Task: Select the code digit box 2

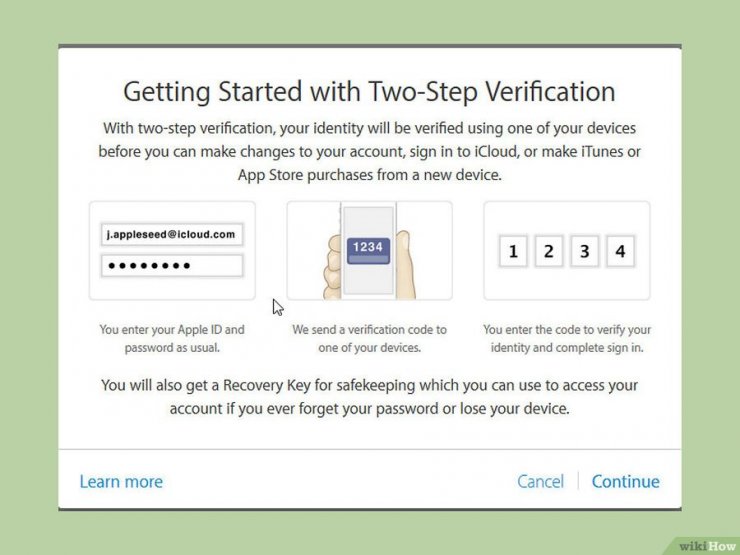Action: 549,251
